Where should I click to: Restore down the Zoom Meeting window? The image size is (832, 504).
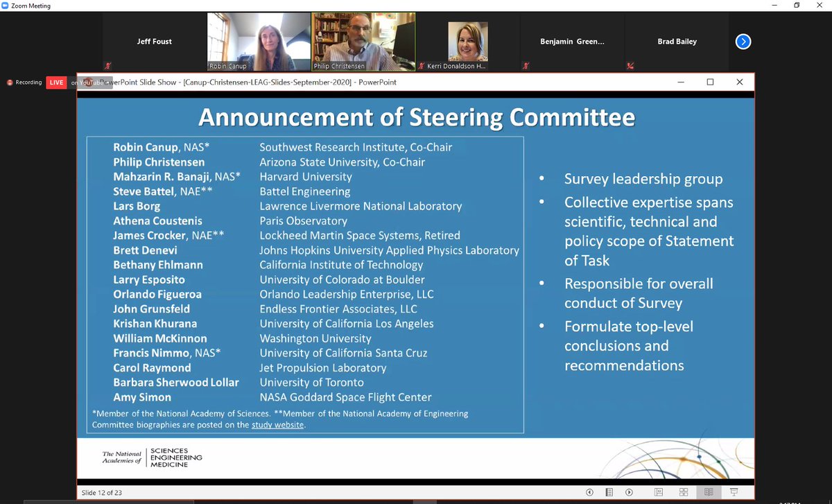coord(797,6)
